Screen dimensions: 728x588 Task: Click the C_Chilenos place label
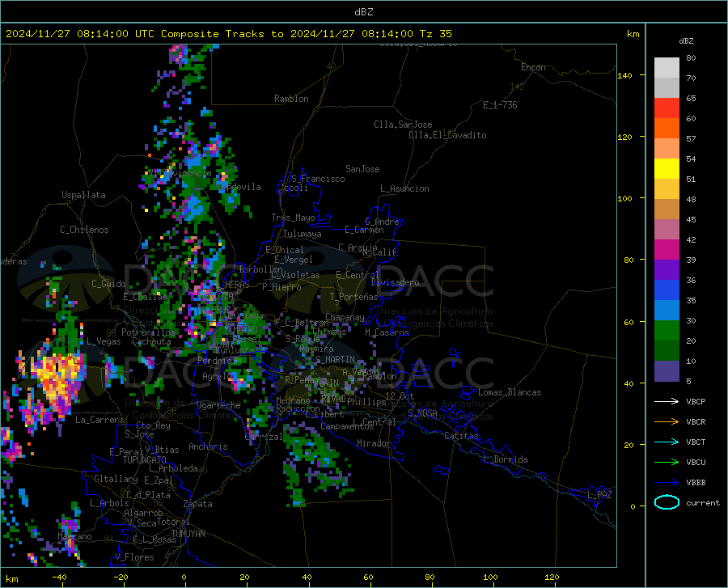point(84,230)
